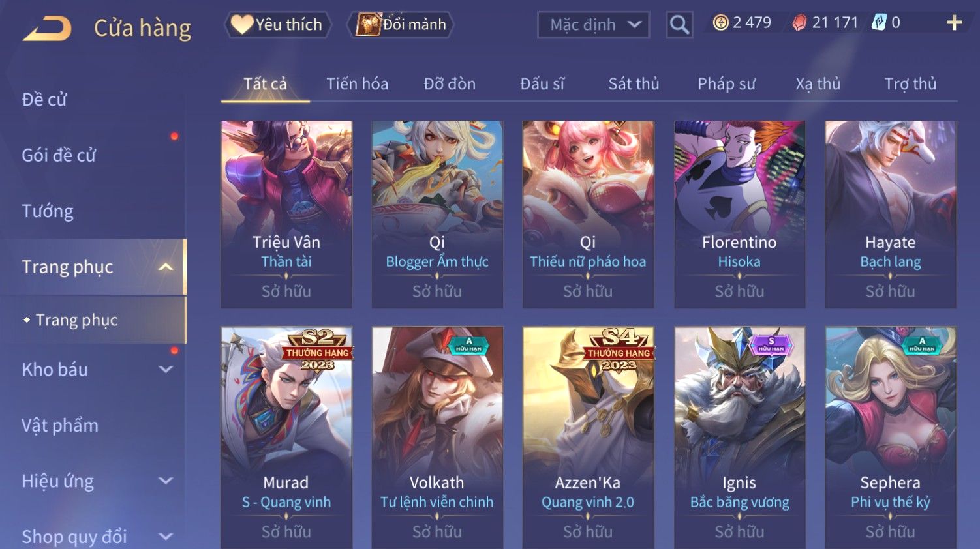Open Đổi mảnh fragment exchange chest
Screen dimensions: 980x549
click(x=401, y=25)
